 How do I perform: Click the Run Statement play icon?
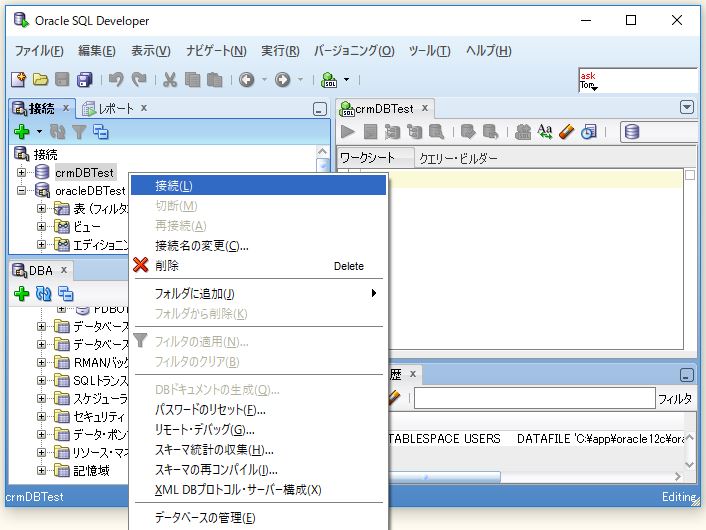tap(348, 132)
